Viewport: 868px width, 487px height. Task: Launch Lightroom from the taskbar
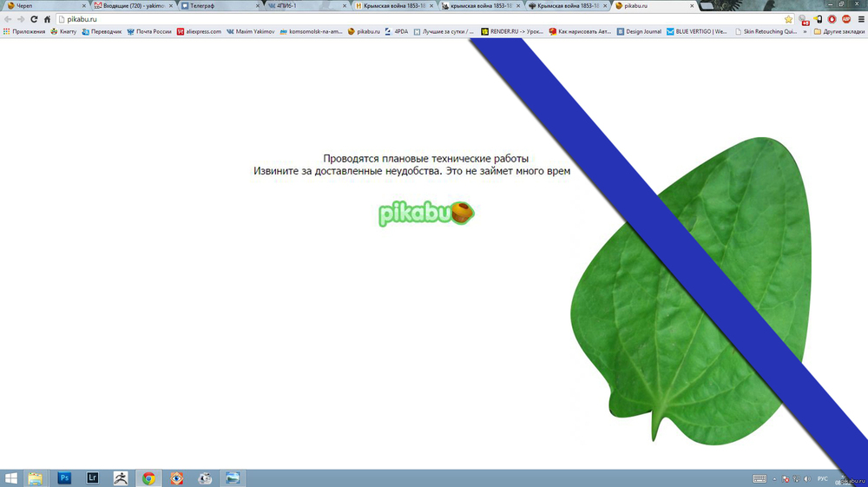(93, 477)
